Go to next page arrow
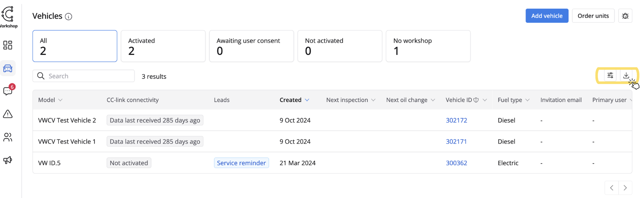Image resolution: width=644 pixels, height=198 pixels. tap(625, 188)
